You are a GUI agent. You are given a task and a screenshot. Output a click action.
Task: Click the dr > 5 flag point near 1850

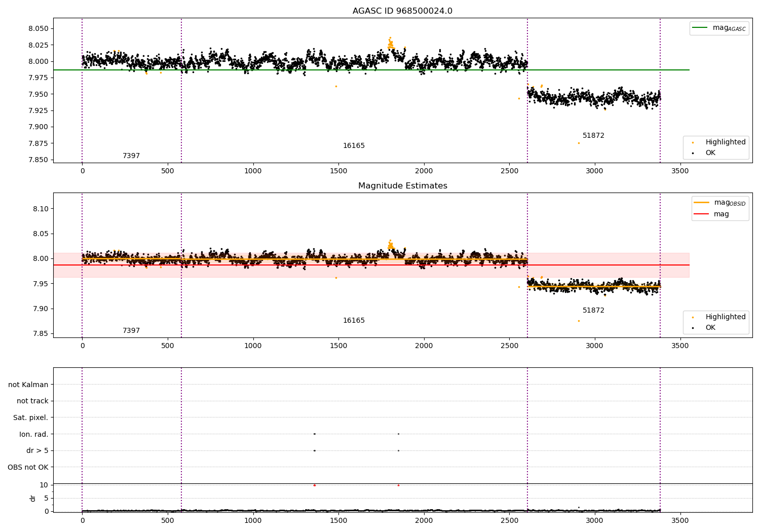point(398,450)
